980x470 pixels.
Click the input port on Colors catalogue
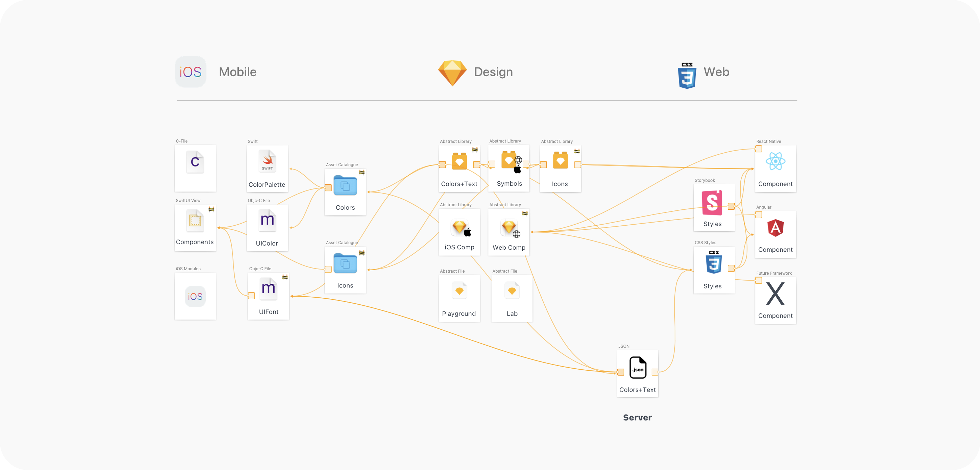[328, 188]
